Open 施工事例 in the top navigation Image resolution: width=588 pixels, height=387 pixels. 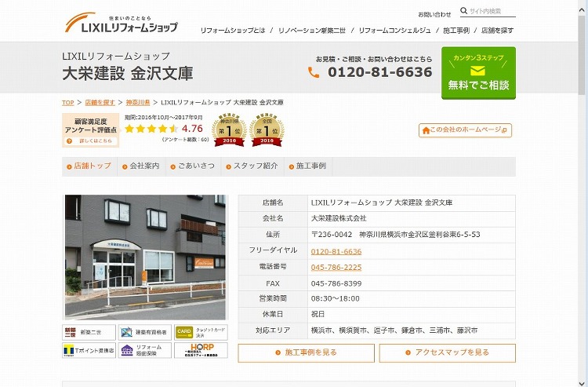(x=456, y=31)
